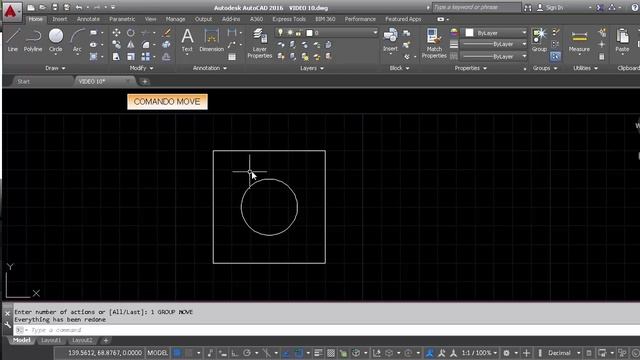Click the Fillet tool icon
Viewport: 640px width, 360px height.
tap(146, 44)
